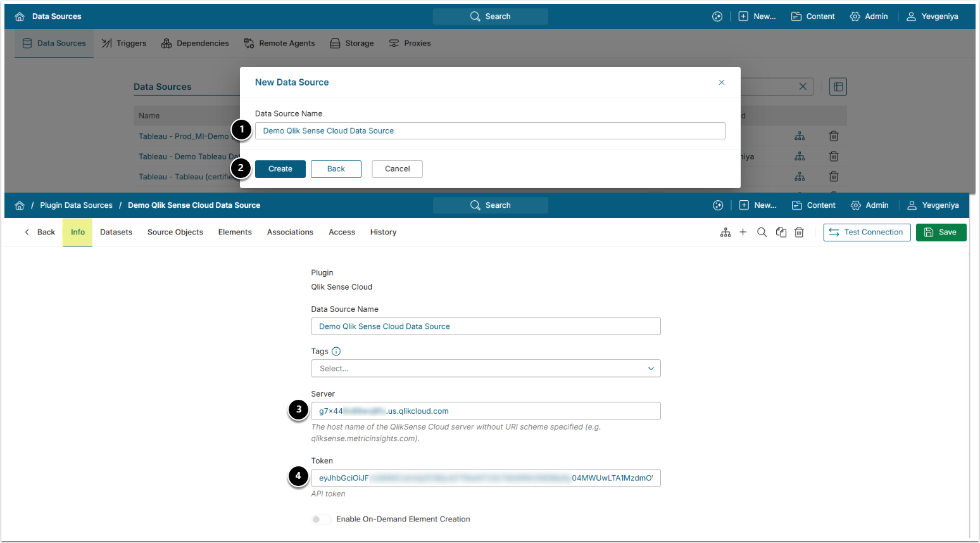
Task: Click assistant icon left of New in list header
Action: click(x=717, y=16)
